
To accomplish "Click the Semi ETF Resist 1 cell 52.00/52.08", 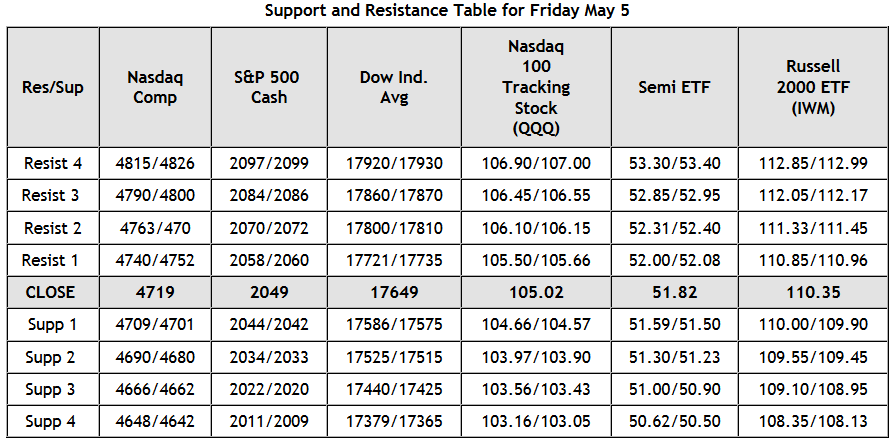I will (x=674, y=260).
